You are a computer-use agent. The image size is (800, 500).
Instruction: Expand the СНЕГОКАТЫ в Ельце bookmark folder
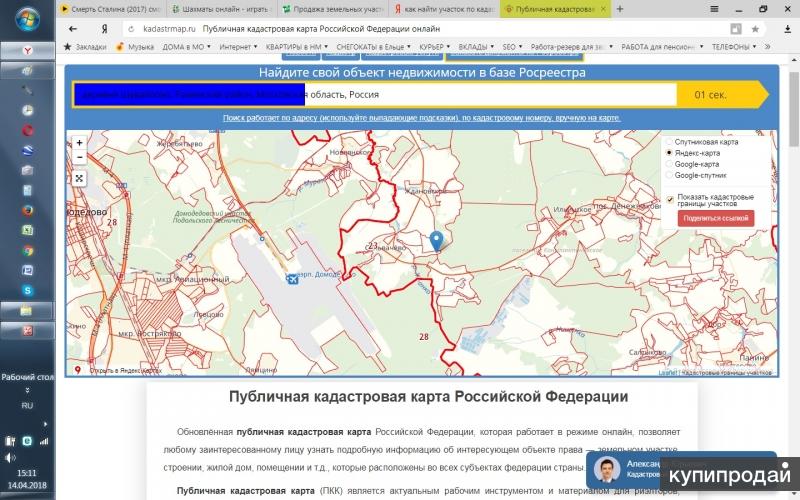[x=373, y=46]
